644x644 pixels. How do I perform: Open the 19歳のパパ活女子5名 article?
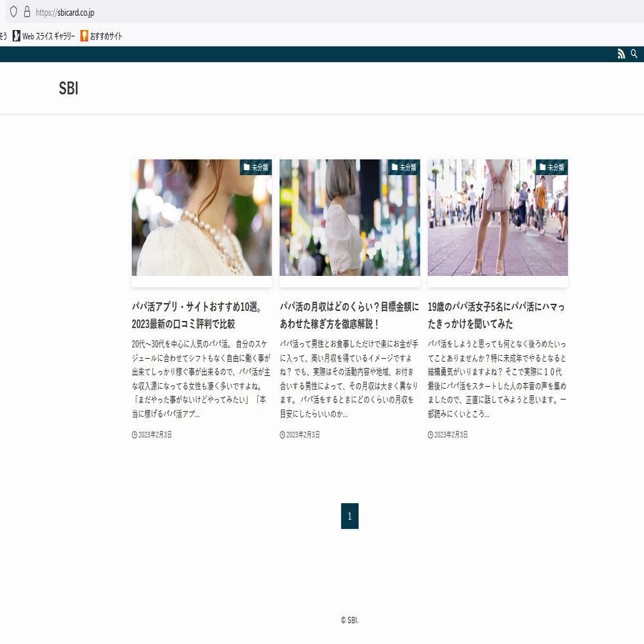click(496, 307)
